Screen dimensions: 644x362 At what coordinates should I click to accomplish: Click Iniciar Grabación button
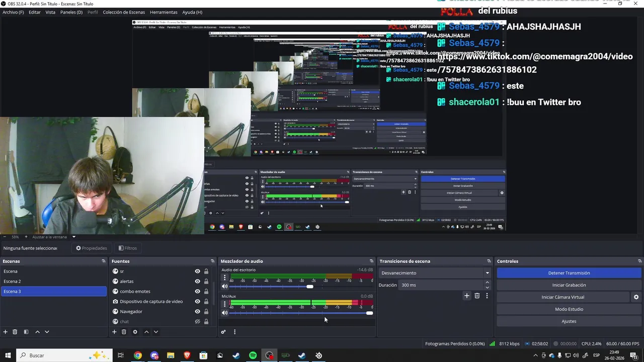[569, 285]
